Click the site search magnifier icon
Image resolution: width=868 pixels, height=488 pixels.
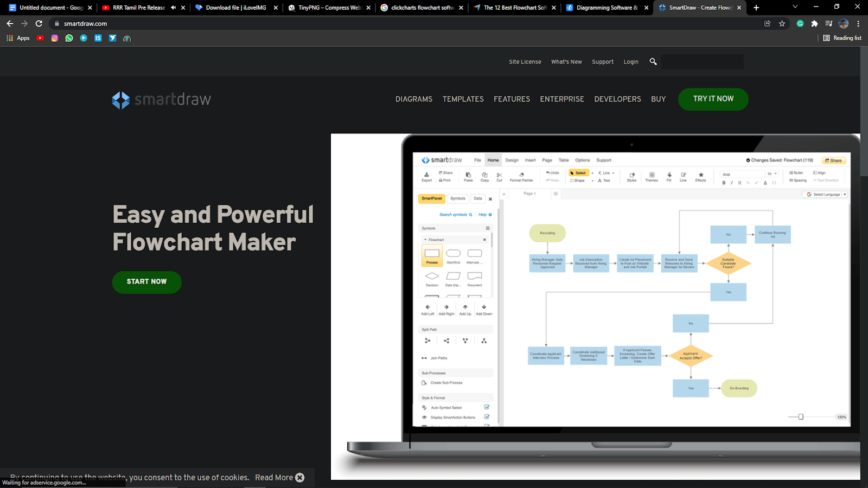click(653, 62)
